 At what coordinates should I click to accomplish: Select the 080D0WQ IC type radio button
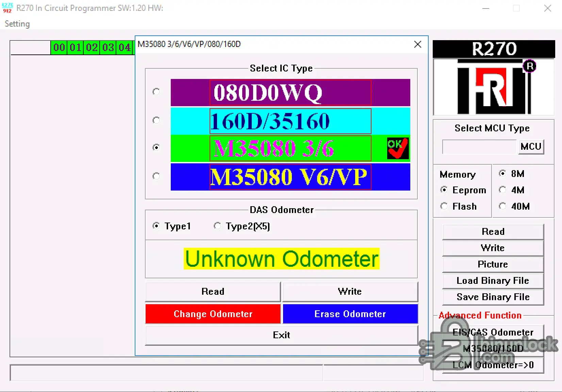tap(156, 92)
